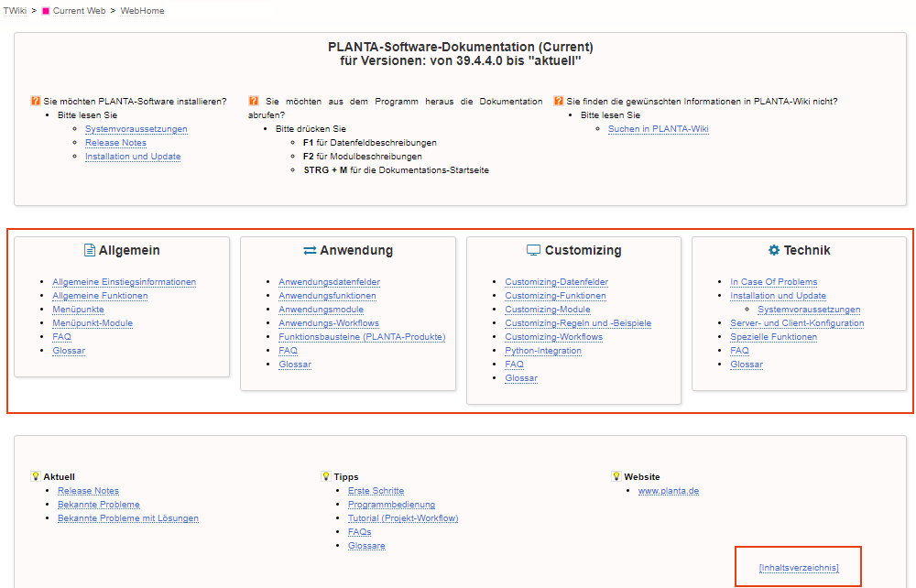Image resolution: width=916 pixels, height=588 pixels.
Task: Click the pink square Current Web icon
Action: [45, 11]
